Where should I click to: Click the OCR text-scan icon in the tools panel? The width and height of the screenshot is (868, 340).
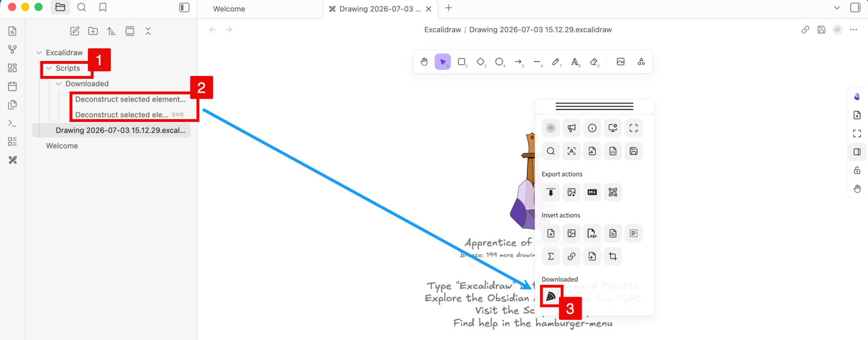point(572,151)
